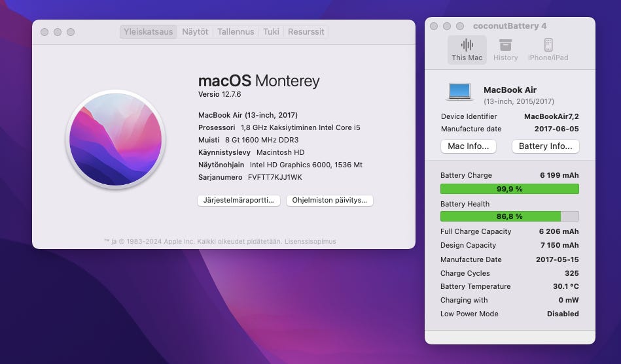Click the macOS Monterey logo image
The width and height of the screenshot is (621, 364).
tap(116, 139)
